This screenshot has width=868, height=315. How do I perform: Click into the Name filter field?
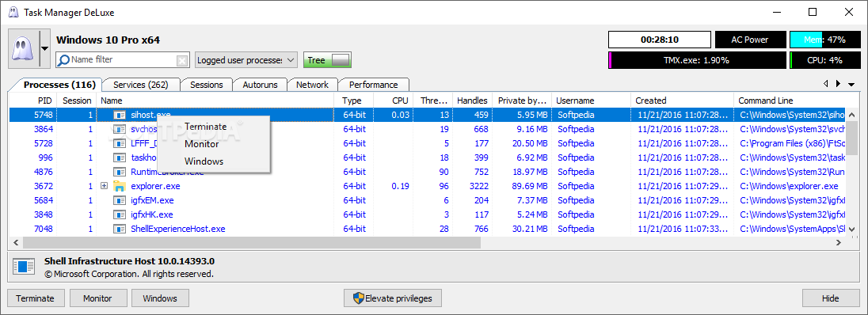[122, 60]
